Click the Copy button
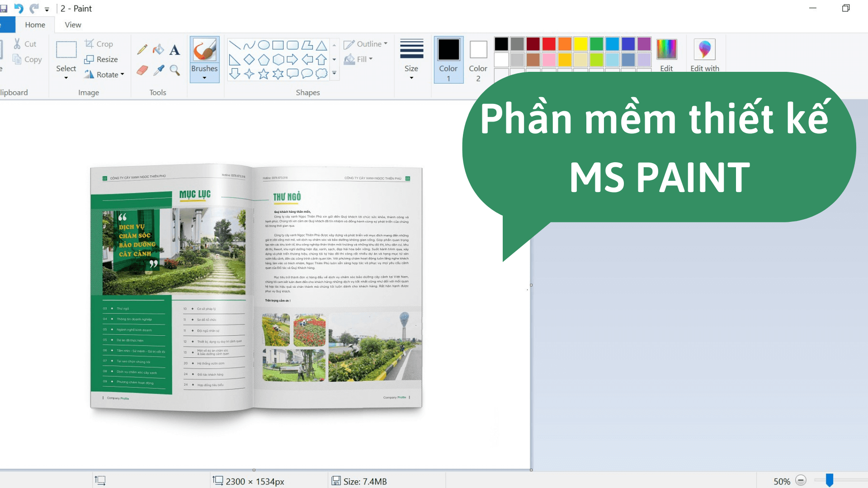Image resolution: width=868 pixels, height=488 pixels. click(x=27, y=59)
